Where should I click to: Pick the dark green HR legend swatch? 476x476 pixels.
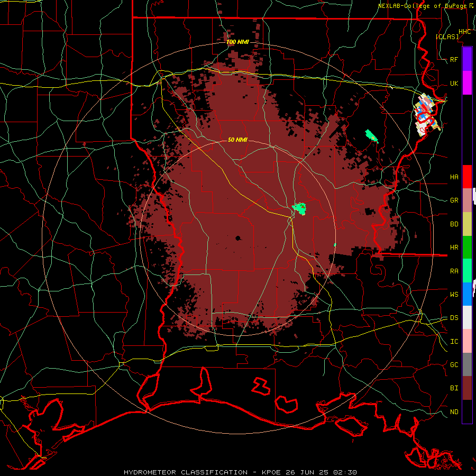pos(467,248)
